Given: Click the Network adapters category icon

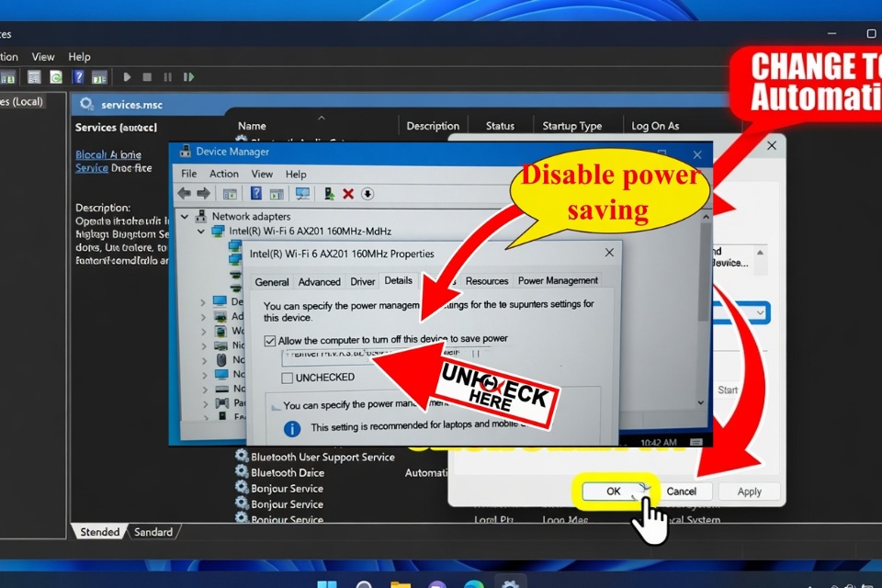Looking at the screenshot, I should click(201, 216).
